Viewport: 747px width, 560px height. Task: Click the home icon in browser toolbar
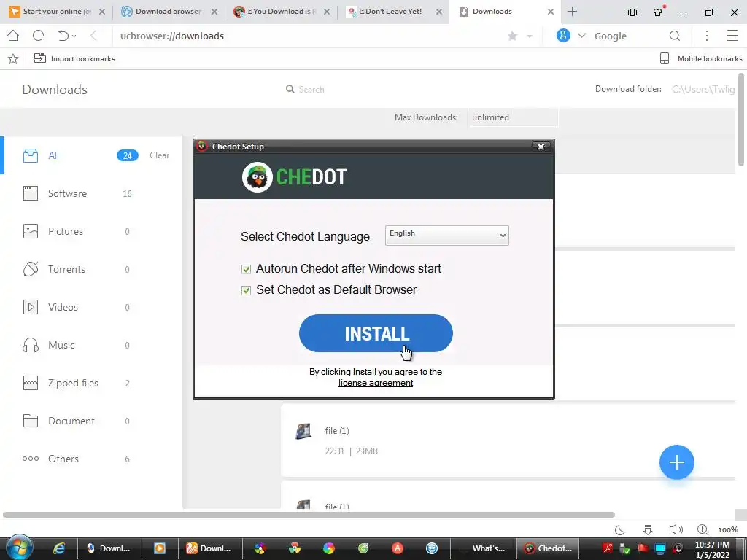pyautogui.click(x=13, y=36)
